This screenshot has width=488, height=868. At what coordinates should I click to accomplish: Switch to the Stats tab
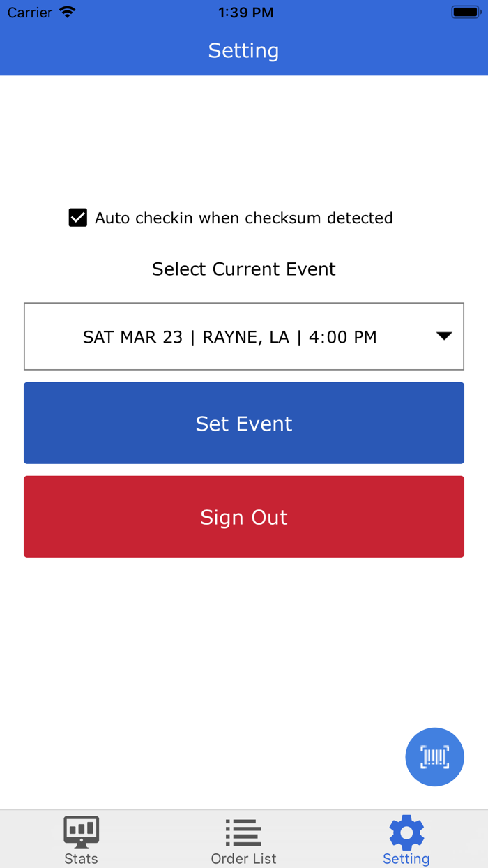pyautogui.click(x=81, y=839)
